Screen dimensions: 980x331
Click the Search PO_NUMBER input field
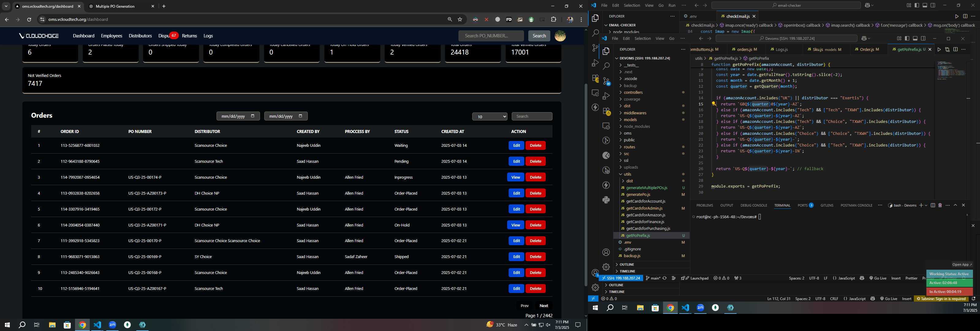[491, 36]
